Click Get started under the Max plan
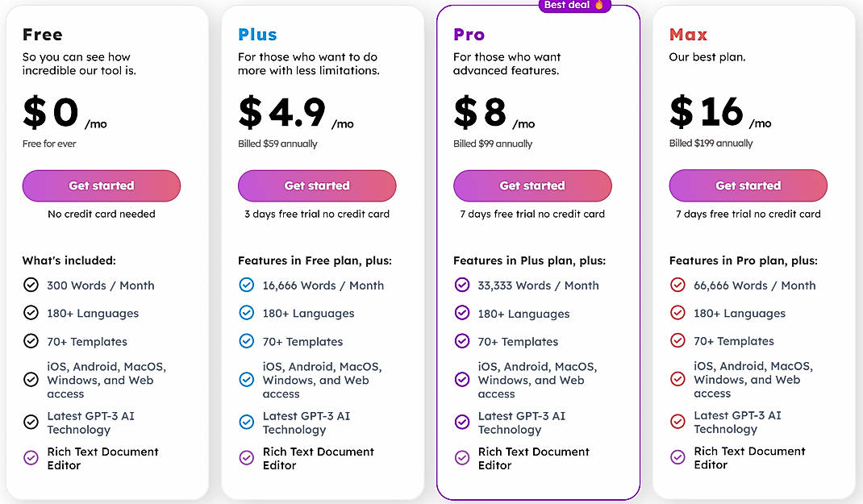863x504 pixels. [x=748, y=185]
